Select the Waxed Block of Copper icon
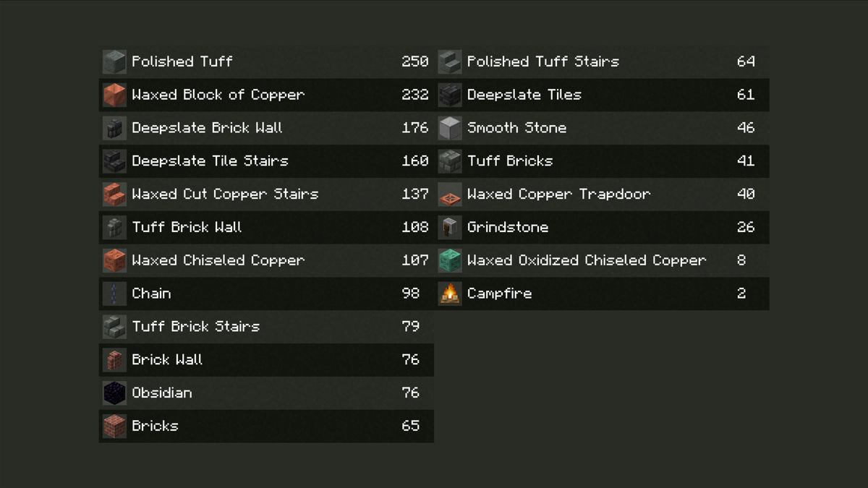 pyautogui.click(x=114, y=95)
